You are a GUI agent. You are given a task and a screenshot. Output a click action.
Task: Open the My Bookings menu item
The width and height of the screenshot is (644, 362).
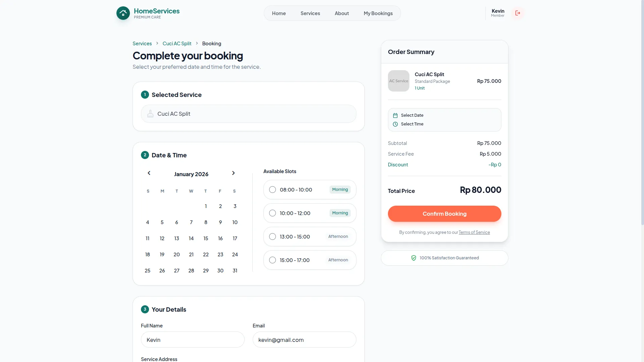click(378, 13)
